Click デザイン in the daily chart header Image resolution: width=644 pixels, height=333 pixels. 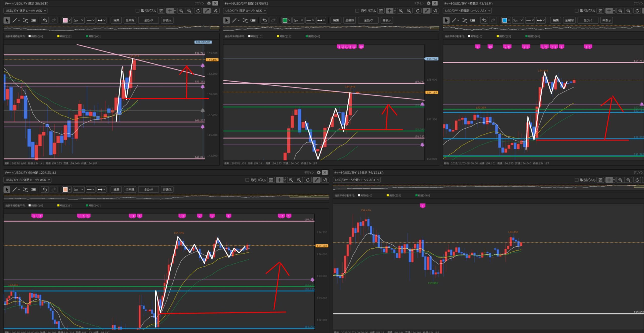point(419,3)
